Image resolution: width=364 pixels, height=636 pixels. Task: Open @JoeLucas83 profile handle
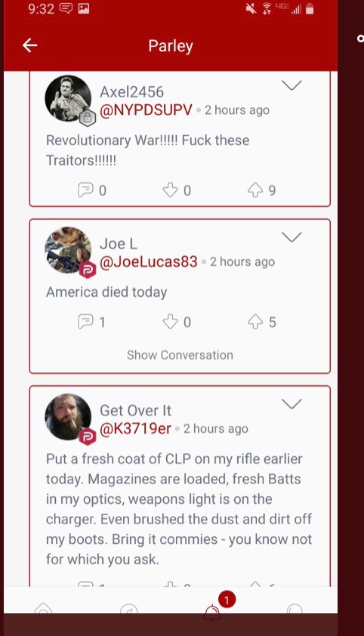(x=148, y=261)
